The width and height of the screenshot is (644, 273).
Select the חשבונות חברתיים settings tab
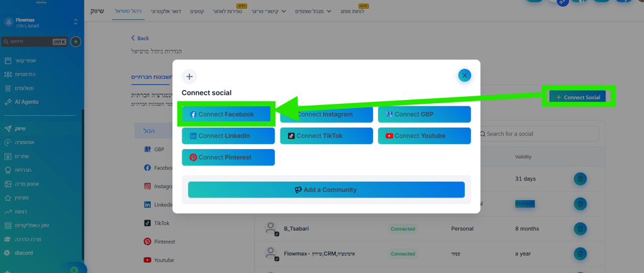pos(152,77)
